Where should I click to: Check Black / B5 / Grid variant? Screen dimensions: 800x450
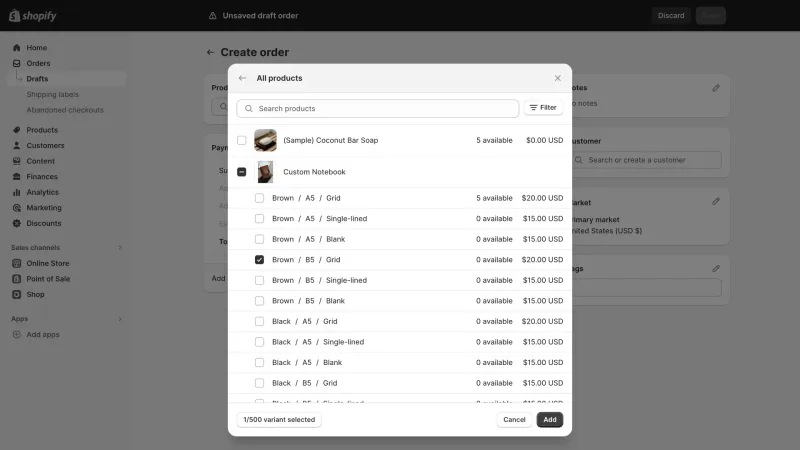(260, 383)
